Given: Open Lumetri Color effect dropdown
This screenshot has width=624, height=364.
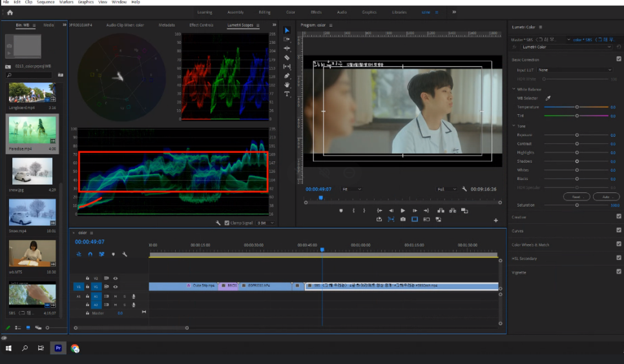Looking at the screenshot, I should click(x=566, y=47).
